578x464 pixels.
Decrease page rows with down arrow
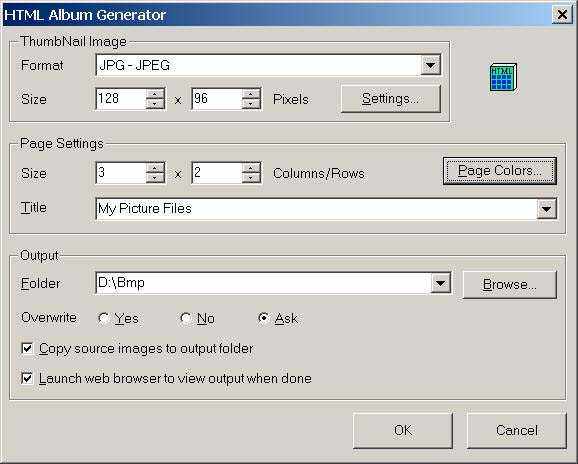251,178
